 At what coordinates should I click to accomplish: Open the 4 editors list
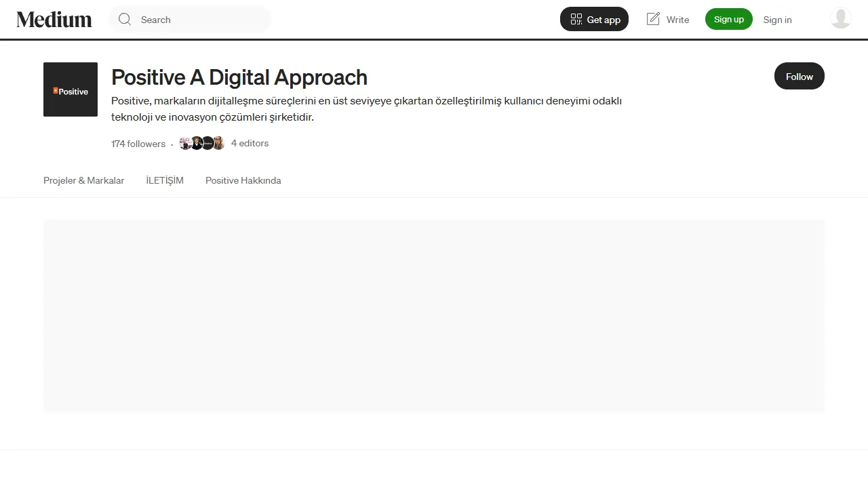[x=250, y=143]
